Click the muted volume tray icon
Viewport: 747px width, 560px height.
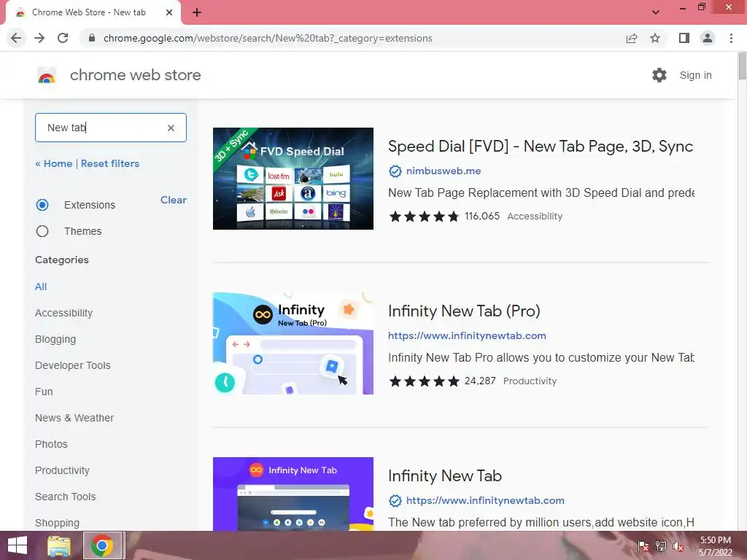point(678,545)
